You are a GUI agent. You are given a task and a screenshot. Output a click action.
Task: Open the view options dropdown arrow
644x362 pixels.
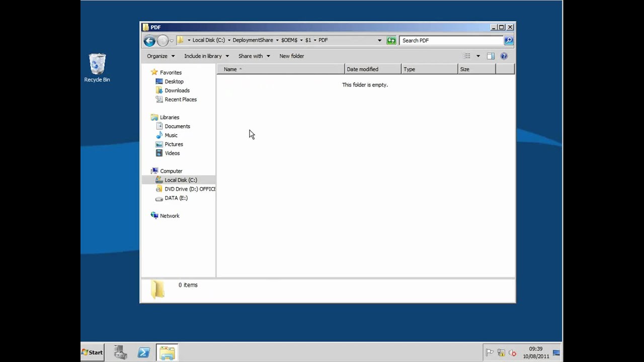[478, 56]
